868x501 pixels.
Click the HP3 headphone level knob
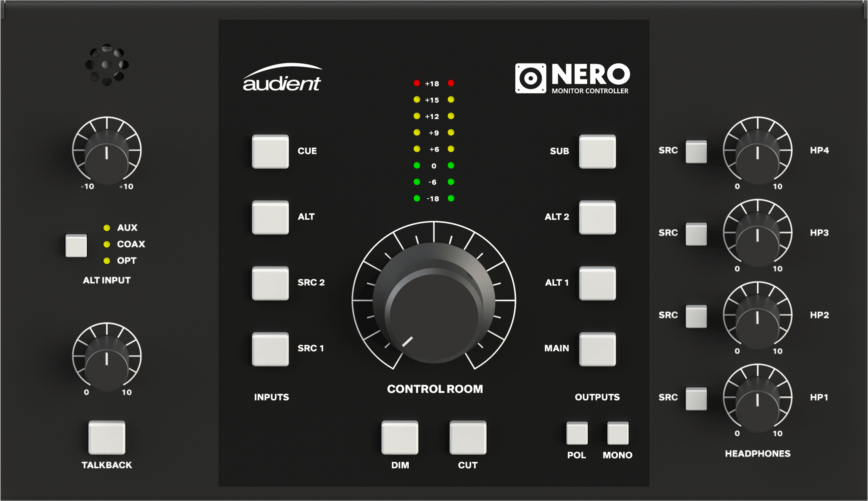pyautogui.click(x=758, y=239)
